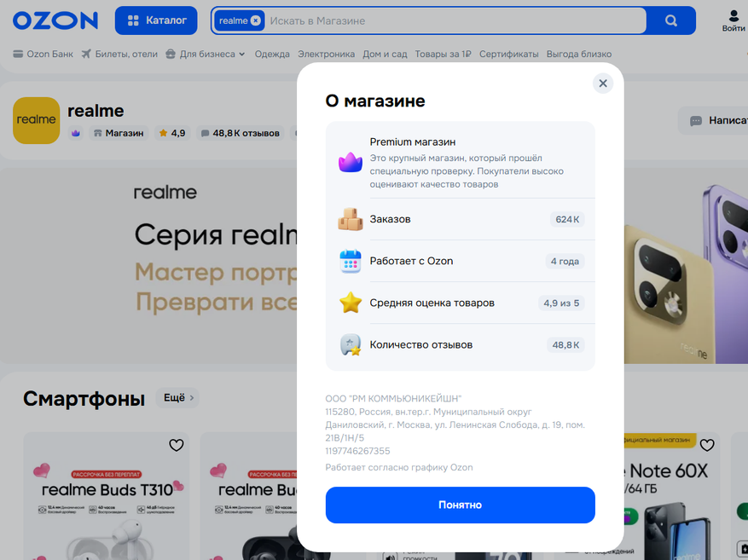748x560 pixels.
Task: Expand the Для бизнеса dropdown
Action: [x=206, y=54]
